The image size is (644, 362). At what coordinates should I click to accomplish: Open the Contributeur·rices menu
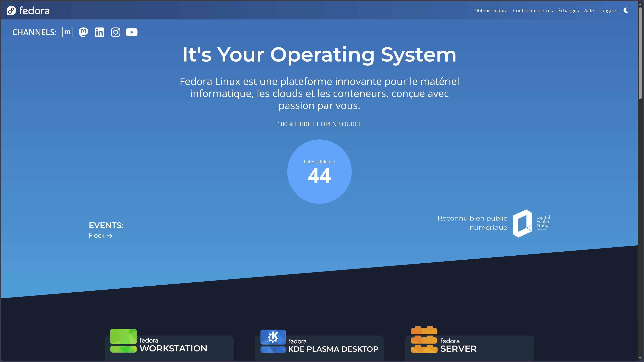(x=533, y=11)
